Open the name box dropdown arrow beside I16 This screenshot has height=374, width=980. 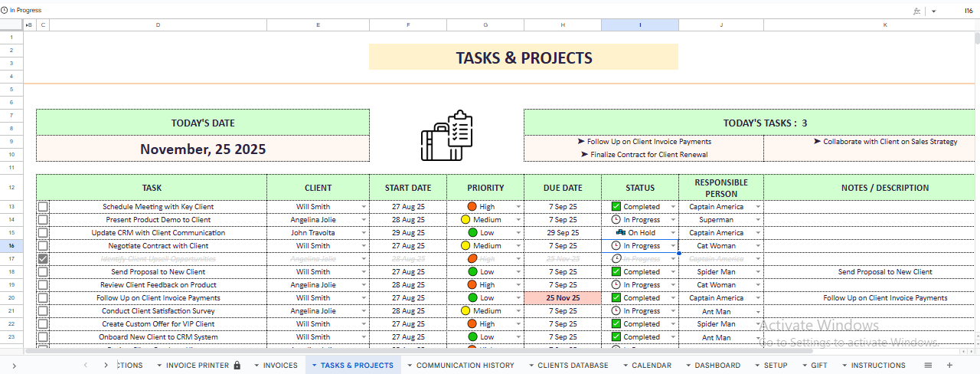click(x=933, y=11)
